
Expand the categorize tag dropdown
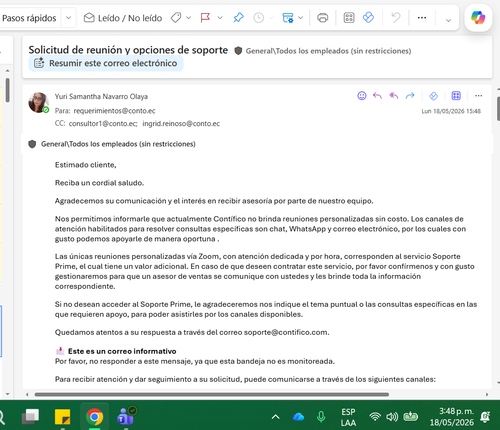point(188,18)
